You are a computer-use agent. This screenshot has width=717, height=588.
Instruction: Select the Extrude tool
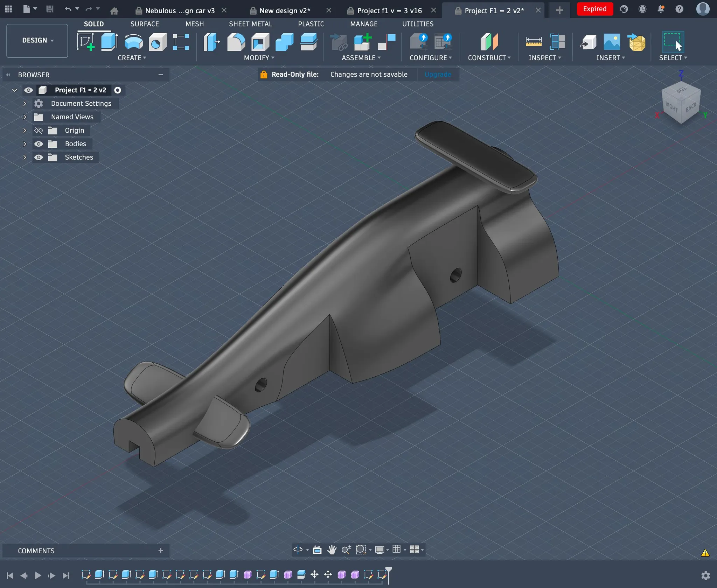coord(110,42)
